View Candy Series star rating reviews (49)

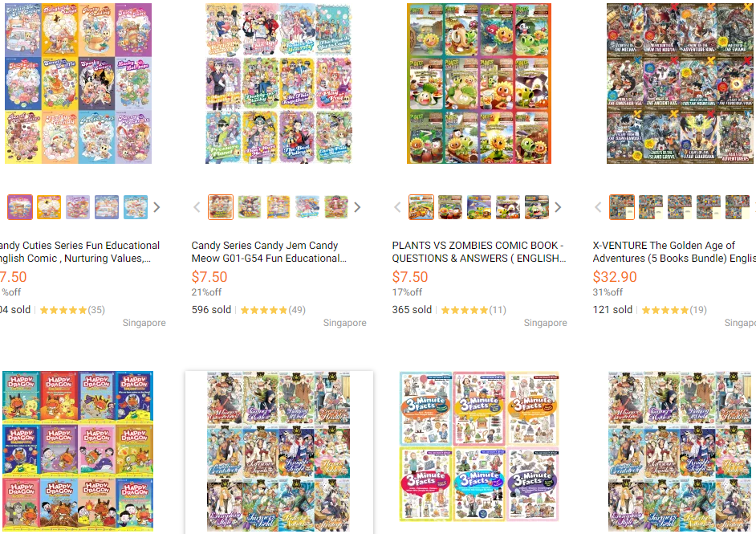[273, 310]
